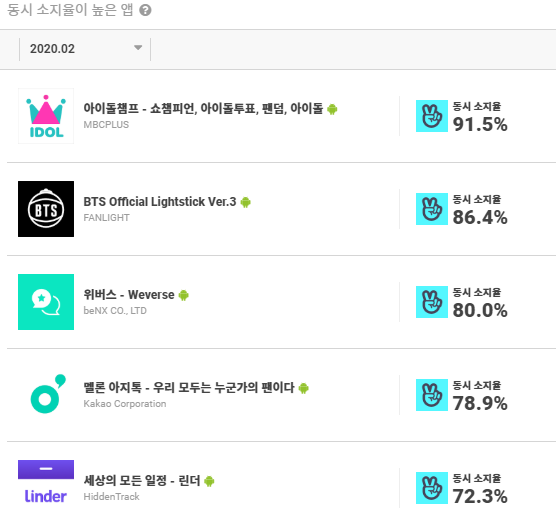This screenshot has height=530, width=556.
Task: Select the 위버스 - Weverse title
Action: coord(129,295)
